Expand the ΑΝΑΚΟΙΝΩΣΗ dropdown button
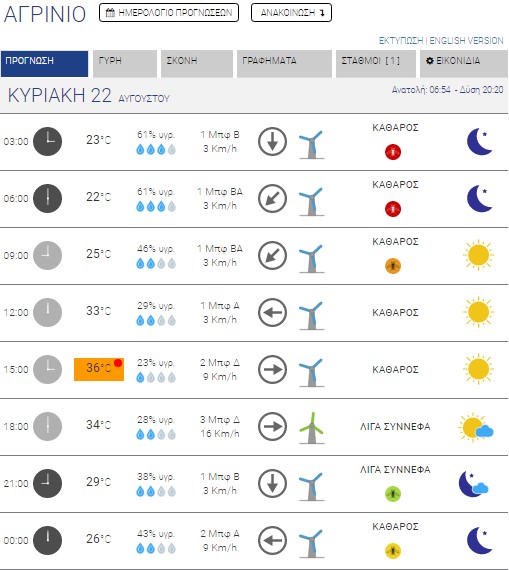The image size is (509, 570). click(x=291, y=13)
